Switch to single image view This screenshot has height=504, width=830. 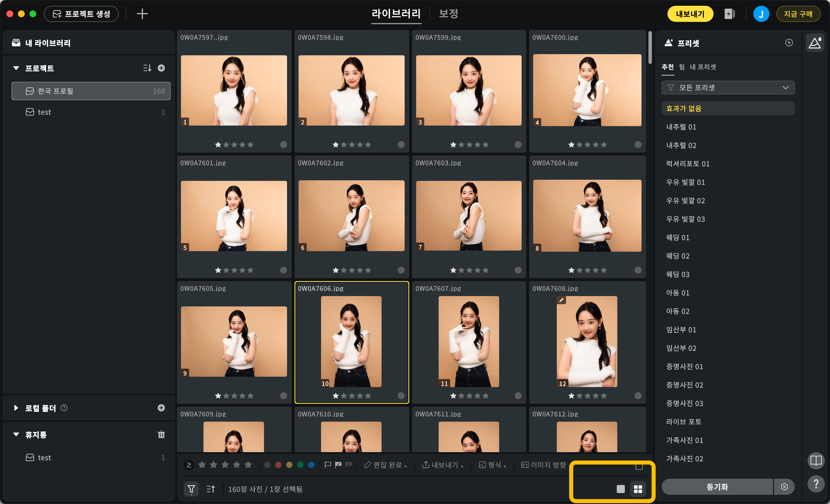point(620,489)
